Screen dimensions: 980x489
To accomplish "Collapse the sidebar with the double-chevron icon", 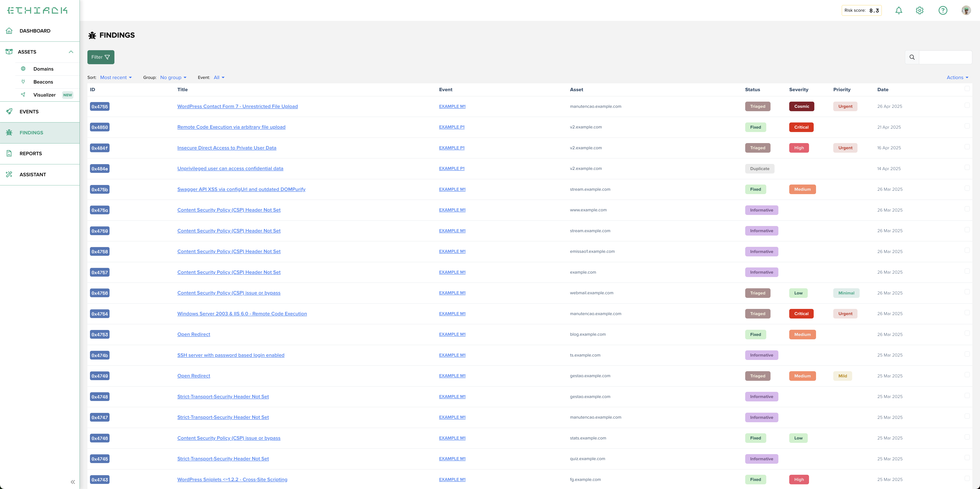I will (x=73, y=482).
